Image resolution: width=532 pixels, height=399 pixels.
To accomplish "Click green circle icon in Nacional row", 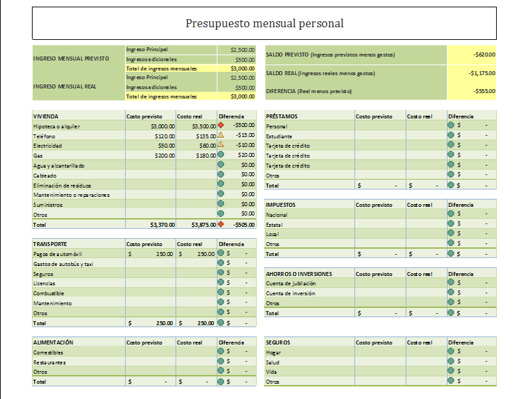I will [451, 213].
